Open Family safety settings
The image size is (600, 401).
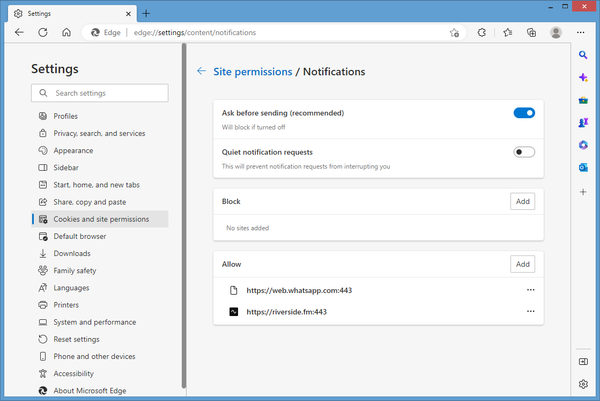click(99, 271)
